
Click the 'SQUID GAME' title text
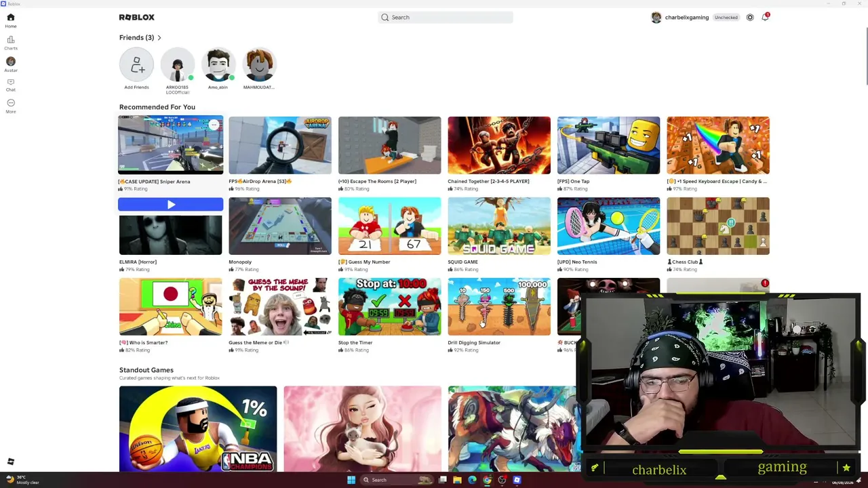(462, 262)
